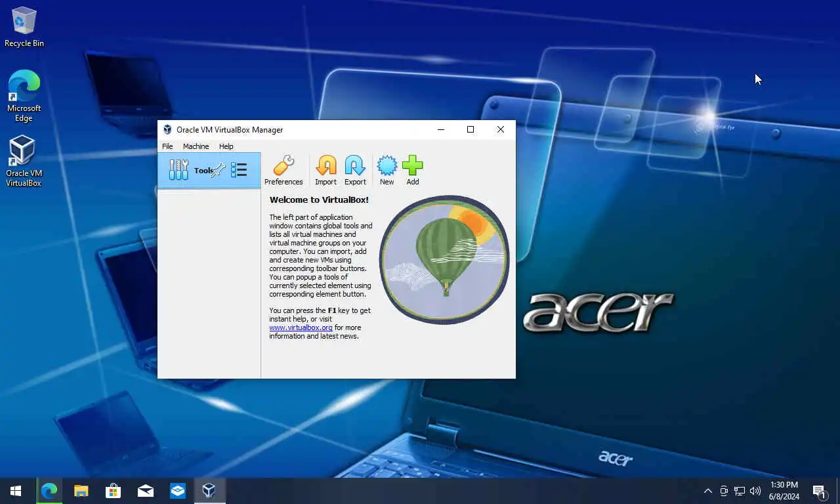Maximize the VirtualBox Manager window
The width and height of the screenshot is (840, 504).
point(471,130)
